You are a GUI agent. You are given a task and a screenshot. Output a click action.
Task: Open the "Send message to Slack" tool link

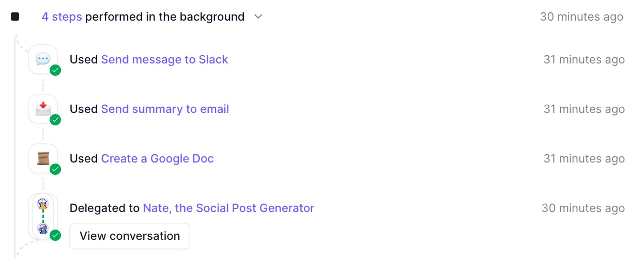click(164, 59)
